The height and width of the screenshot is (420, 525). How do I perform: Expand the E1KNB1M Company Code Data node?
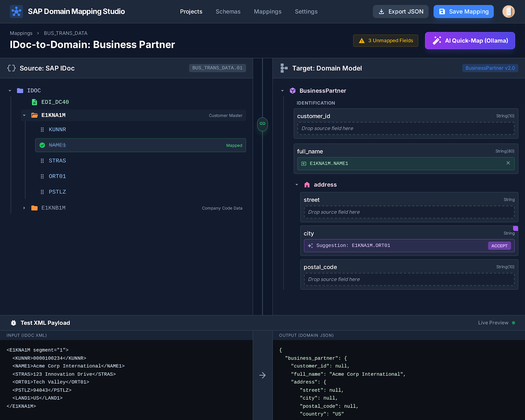tap(24, 208)
